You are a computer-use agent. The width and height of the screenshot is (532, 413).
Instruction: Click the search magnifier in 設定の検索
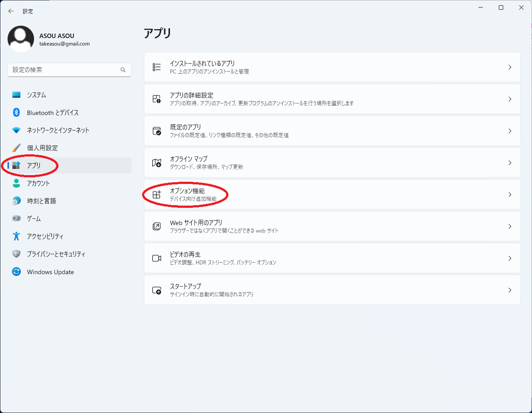point(123,70)
